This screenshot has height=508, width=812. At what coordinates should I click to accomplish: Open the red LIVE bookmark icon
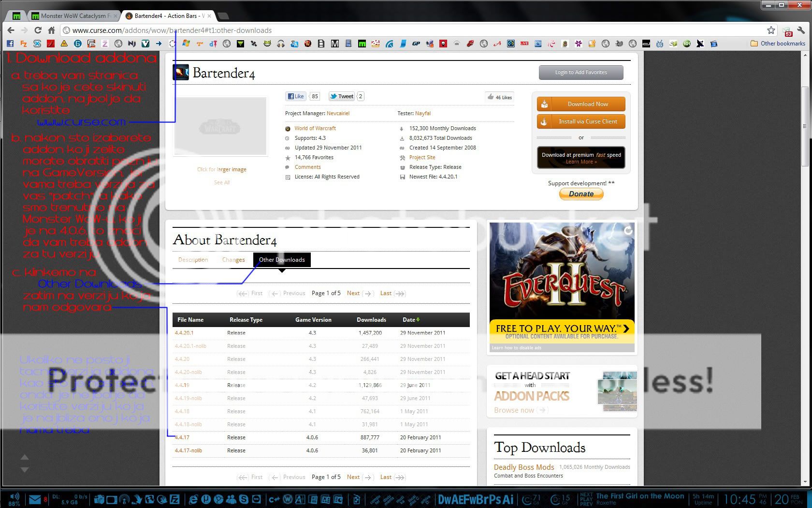click(x=524, y=44)
